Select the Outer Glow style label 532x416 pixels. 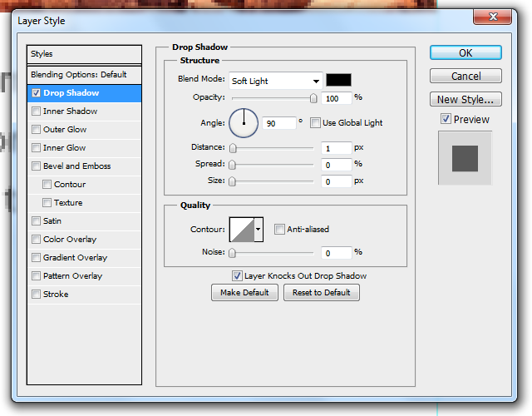(65, 130)
